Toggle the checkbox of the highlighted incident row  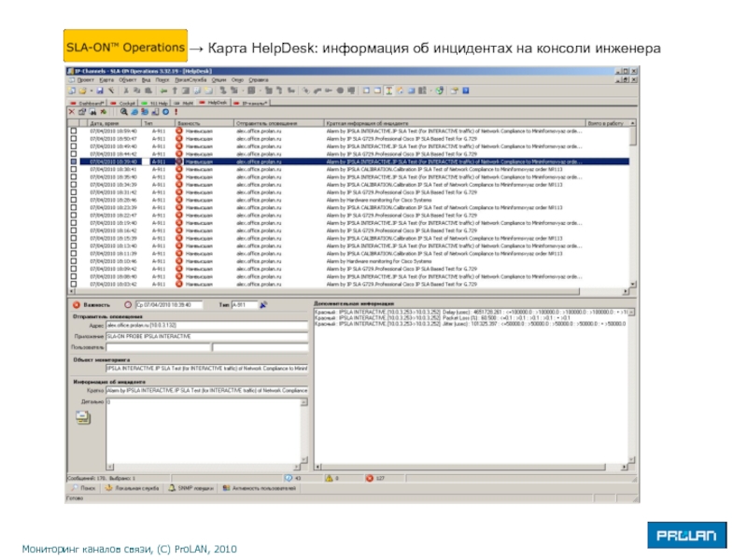[75, 161]
